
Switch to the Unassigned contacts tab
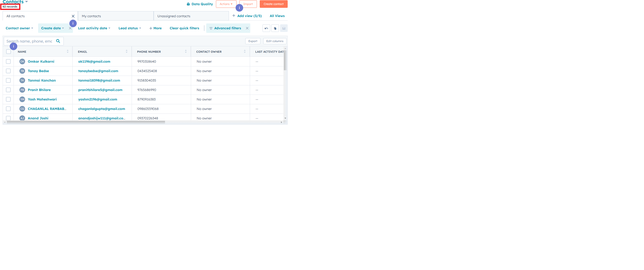[x=191, y=16]
